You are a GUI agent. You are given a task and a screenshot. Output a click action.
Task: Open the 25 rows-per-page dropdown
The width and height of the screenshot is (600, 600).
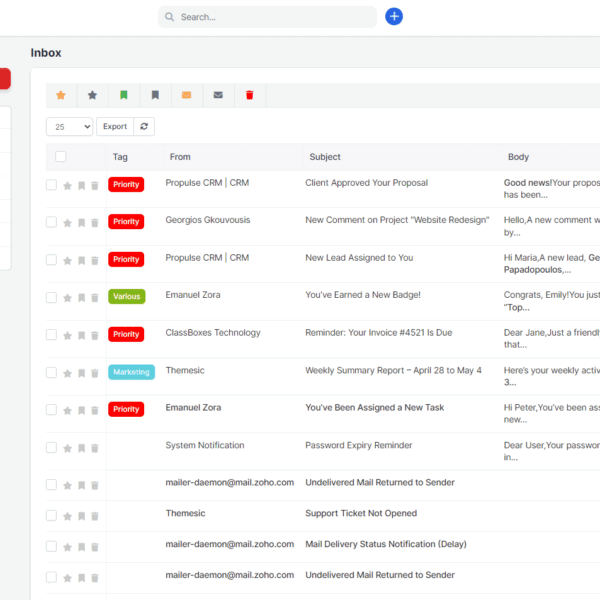[x=69, y=126]
